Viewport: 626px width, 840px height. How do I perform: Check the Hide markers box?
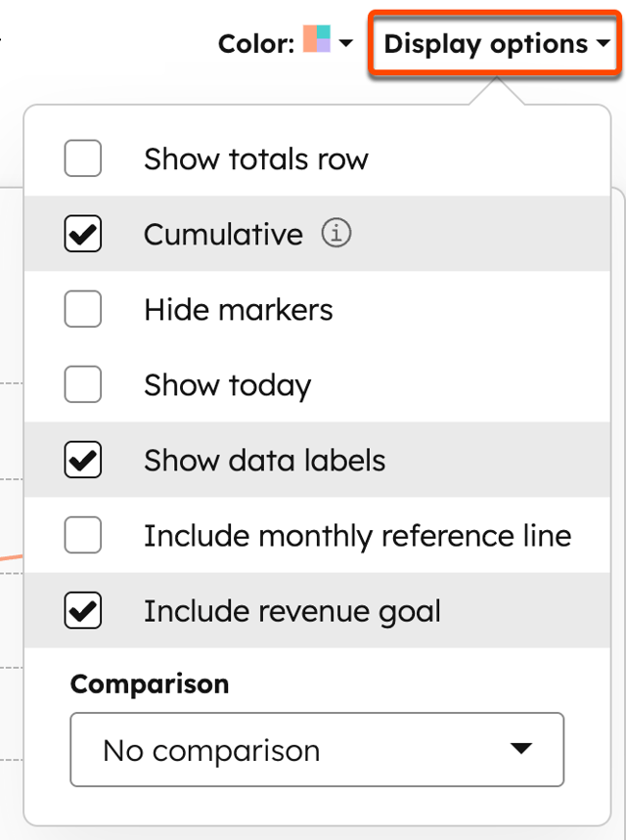point(83,309)
